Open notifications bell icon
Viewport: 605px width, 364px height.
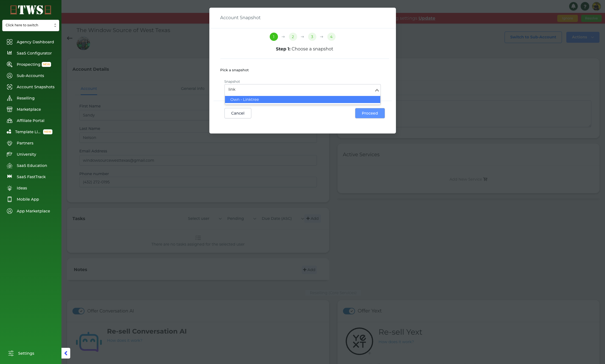(x=573, y=6)
